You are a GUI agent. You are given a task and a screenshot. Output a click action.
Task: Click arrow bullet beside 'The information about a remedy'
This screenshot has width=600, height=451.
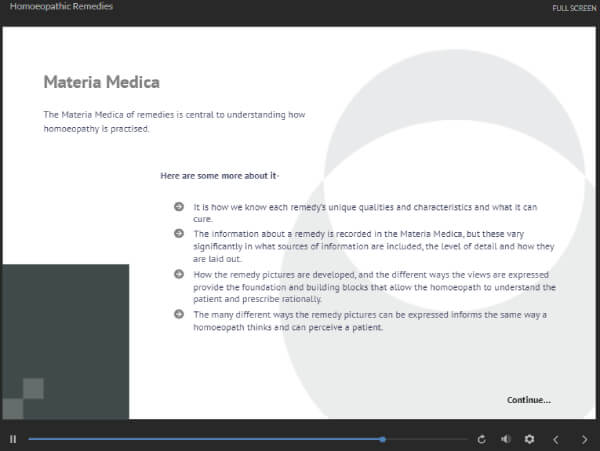(179, 234)
